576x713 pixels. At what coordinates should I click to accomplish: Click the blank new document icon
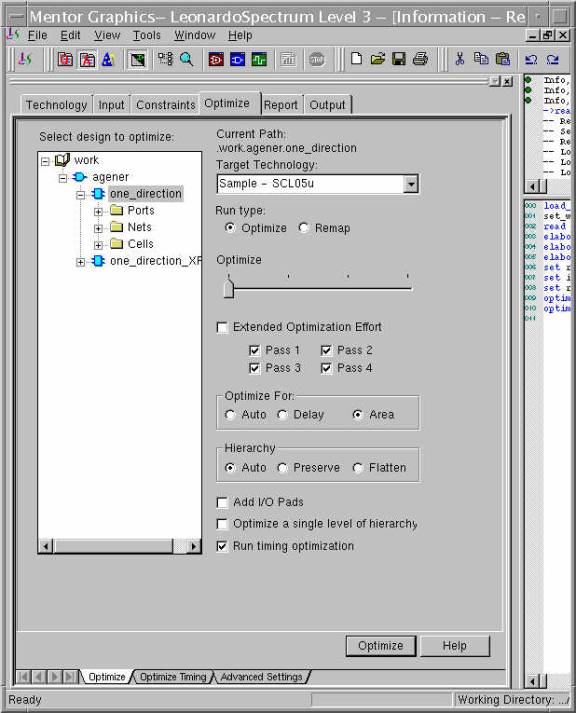coord(356,60)
